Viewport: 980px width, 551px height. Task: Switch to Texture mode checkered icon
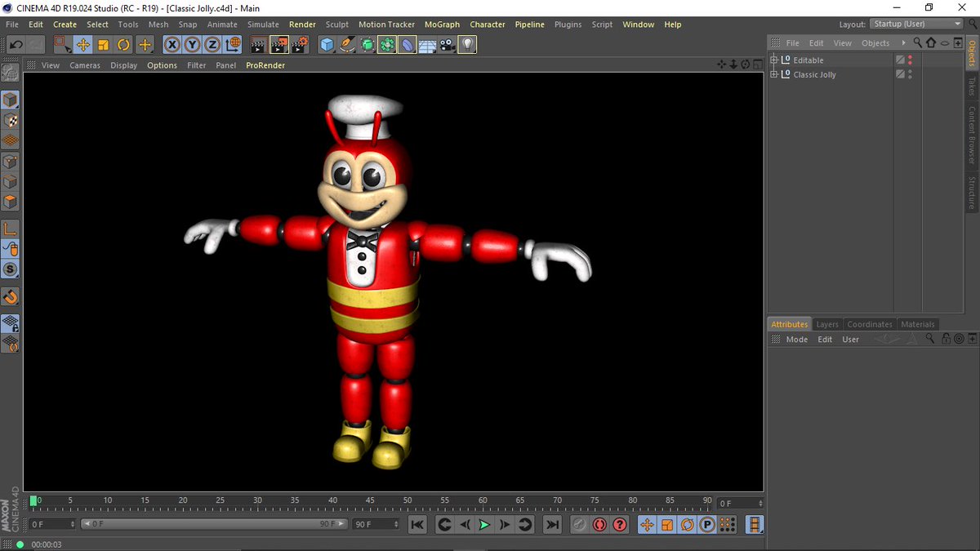click(10, 120)
